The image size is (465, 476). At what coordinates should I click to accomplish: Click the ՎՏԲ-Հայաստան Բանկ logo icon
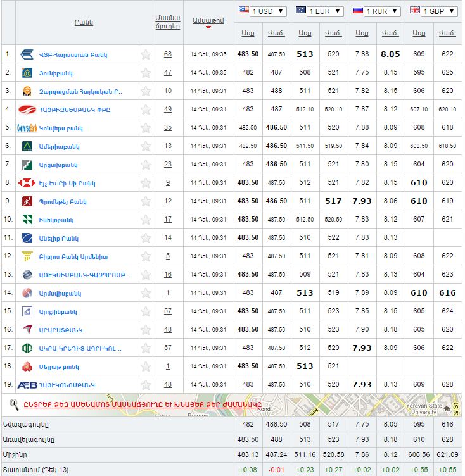tap(27, 54)
